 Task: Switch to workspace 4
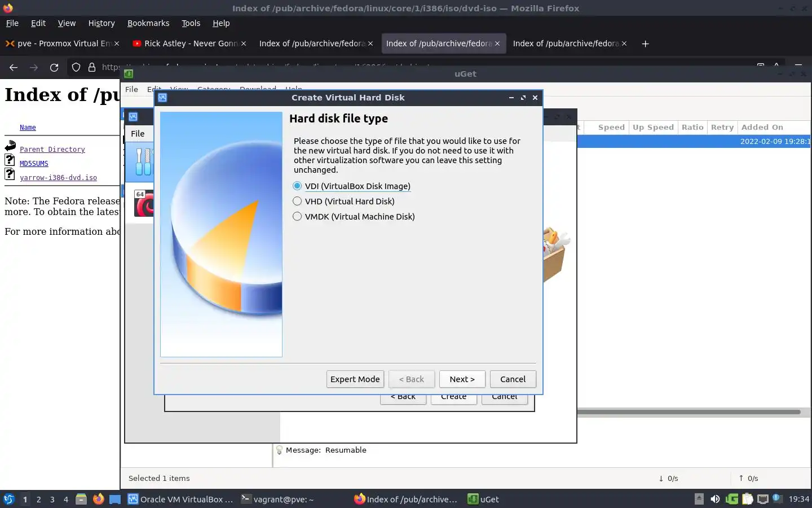pos(66,499)
